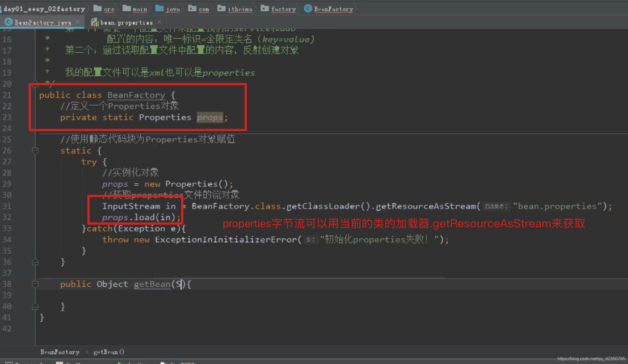Click the comment //定义一个Properties对象
Screen dimensions: 628x364
point(120,106)
